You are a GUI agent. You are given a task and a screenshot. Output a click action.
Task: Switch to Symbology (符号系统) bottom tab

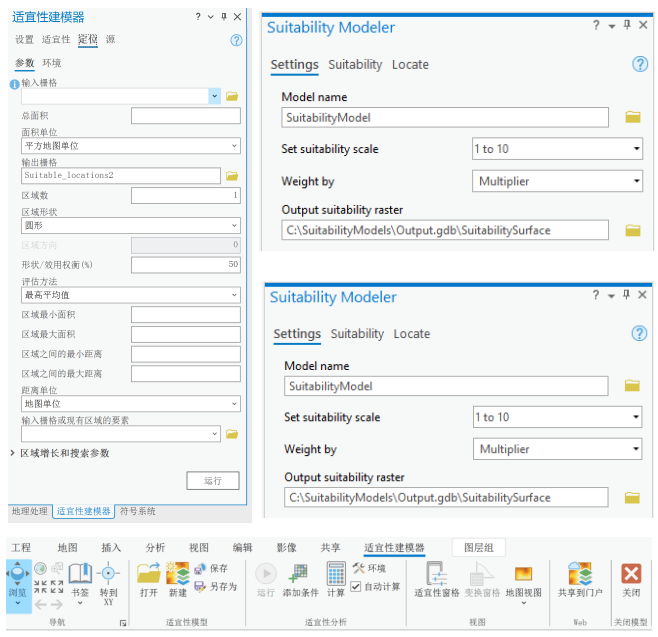click(x=138, y=512)
